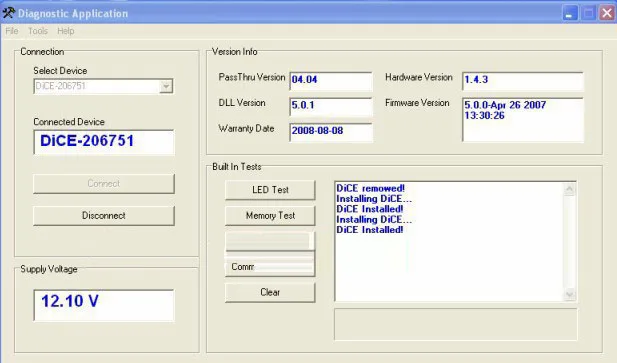Click the Firmware Version text box

coord(523,120)
